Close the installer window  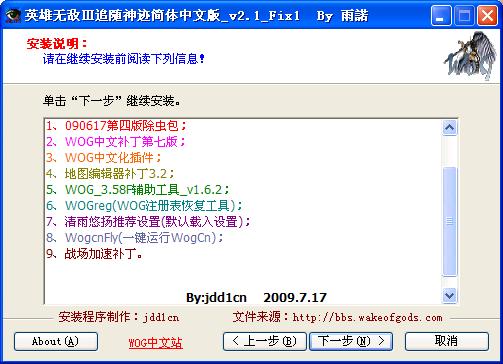click(487, 16)
